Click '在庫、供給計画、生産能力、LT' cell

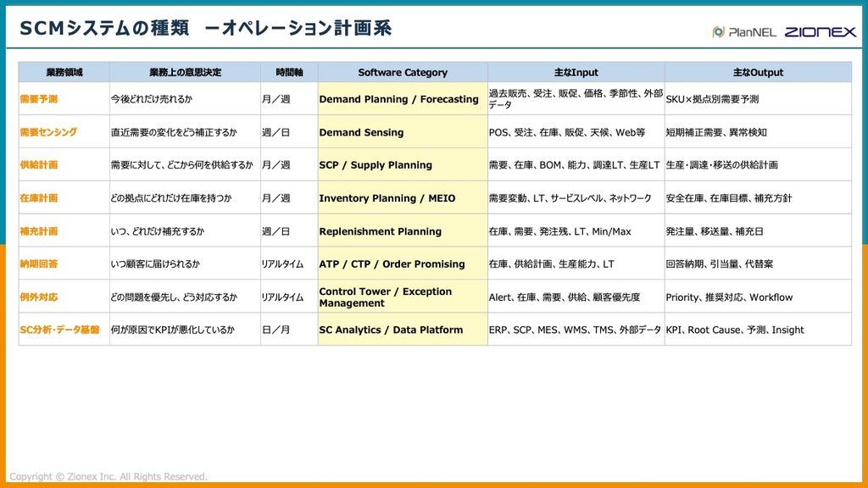pos(576,264)
